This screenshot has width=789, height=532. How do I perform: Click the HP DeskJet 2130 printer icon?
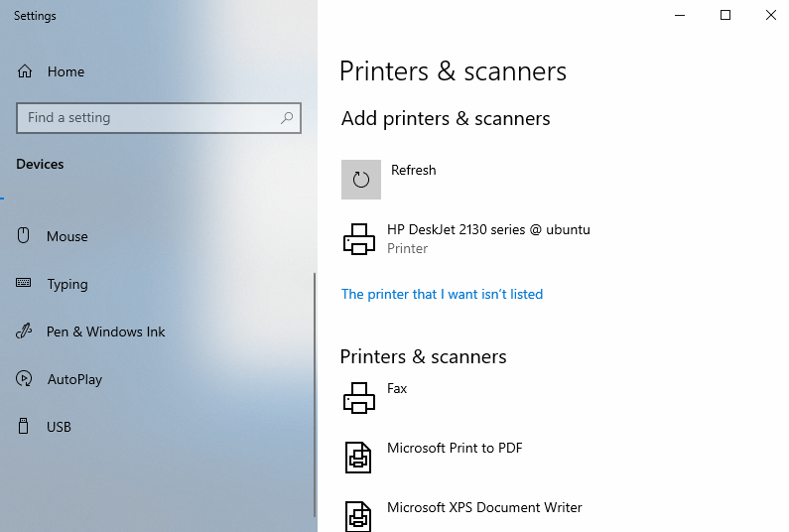coord(358,239)
